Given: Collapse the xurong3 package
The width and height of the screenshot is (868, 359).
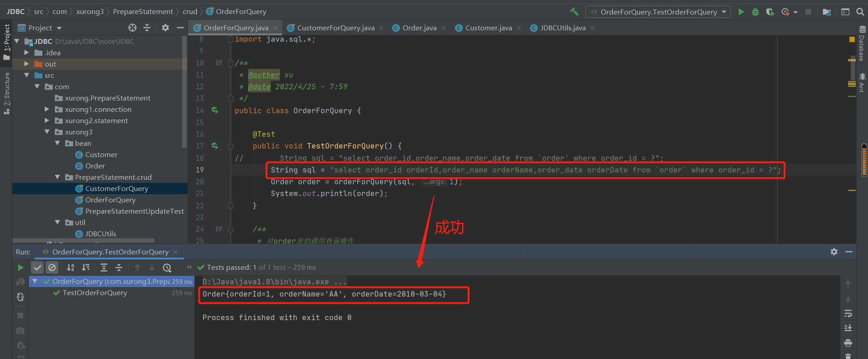Looking at the screenshot, I should 47,132.
